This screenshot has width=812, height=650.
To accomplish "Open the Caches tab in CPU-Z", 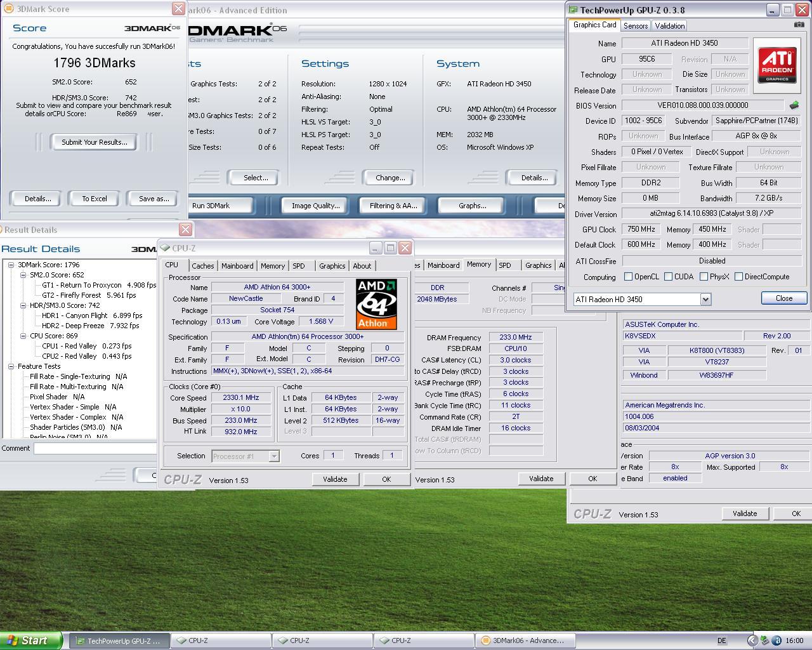I will [203, 266].
